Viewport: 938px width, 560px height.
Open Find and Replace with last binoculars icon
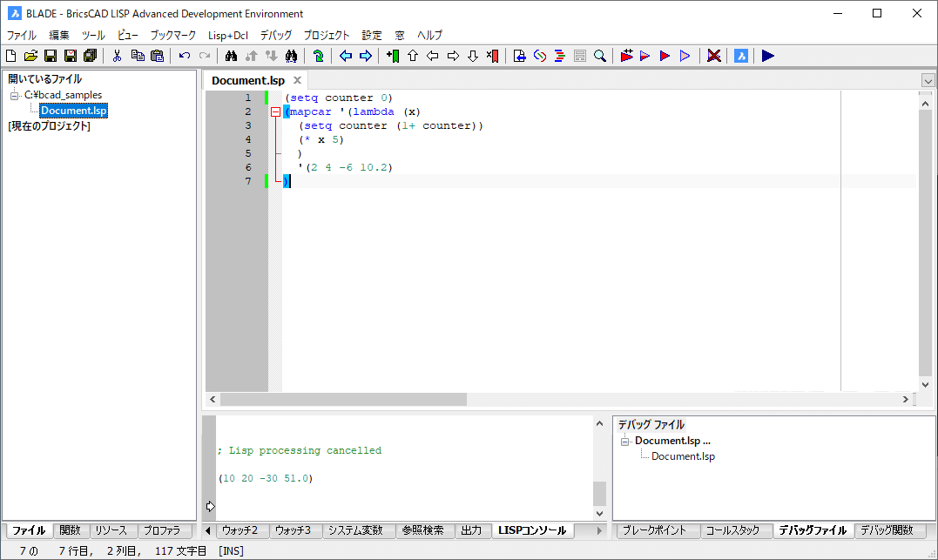[292, 56]
